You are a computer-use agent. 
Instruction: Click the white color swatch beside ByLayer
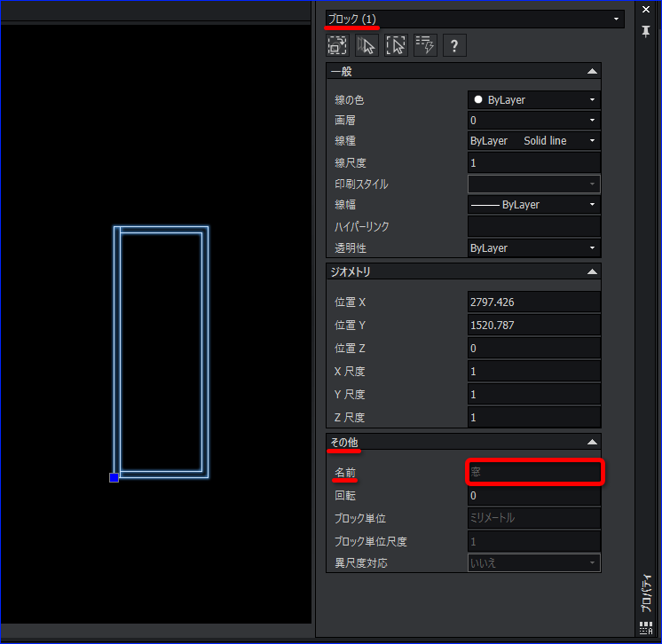click(478, 99)
